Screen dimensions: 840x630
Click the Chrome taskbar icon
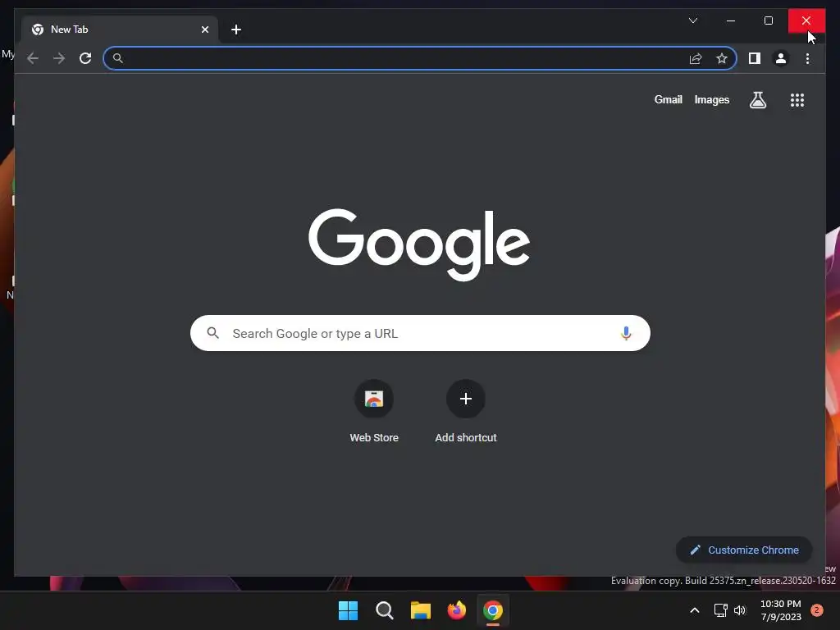coord(493,610)
